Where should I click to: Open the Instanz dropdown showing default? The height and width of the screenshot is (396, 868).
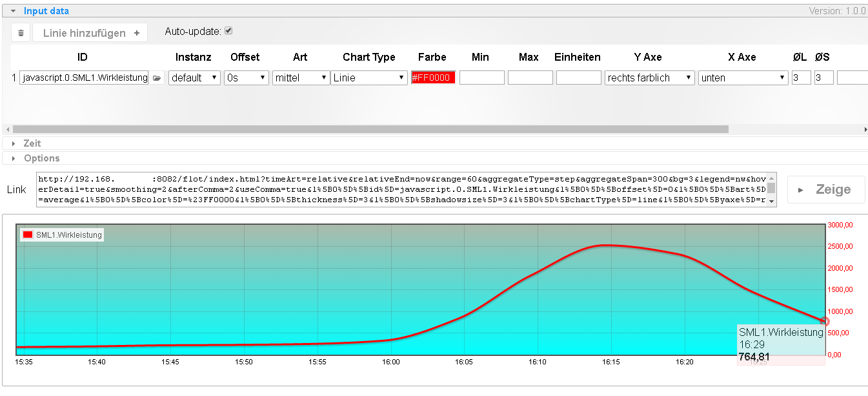[194, 78]
